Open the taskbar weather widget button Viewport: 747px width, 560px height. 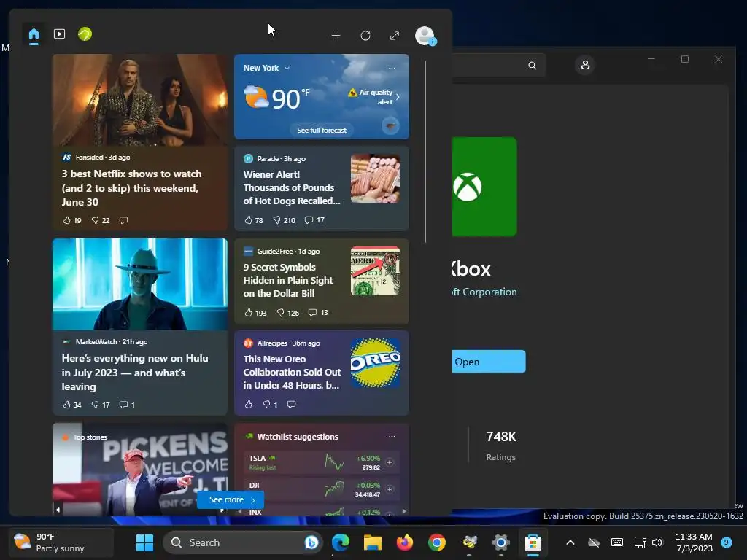[x=61, y=542]
